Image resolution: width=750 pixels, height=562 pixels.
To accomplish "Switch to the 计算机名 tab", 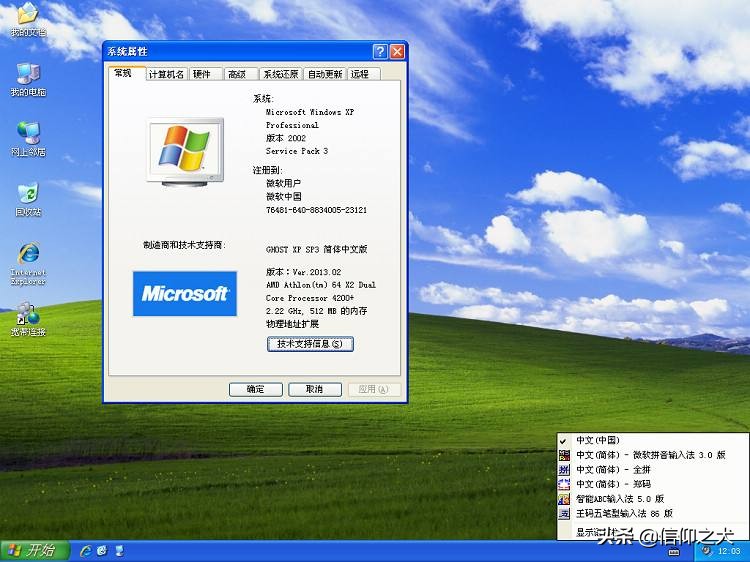I will [x=166, y=74].
